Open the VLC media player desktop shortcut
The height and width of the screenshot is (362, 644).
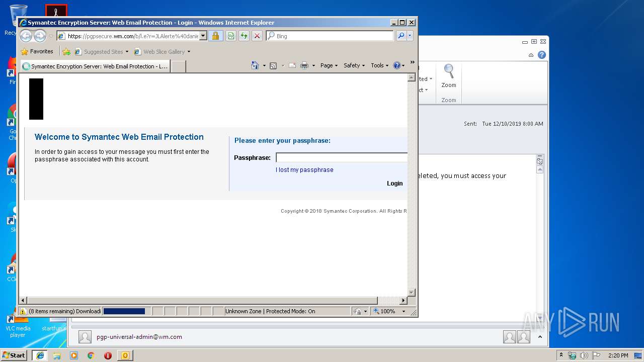[18, 324]
